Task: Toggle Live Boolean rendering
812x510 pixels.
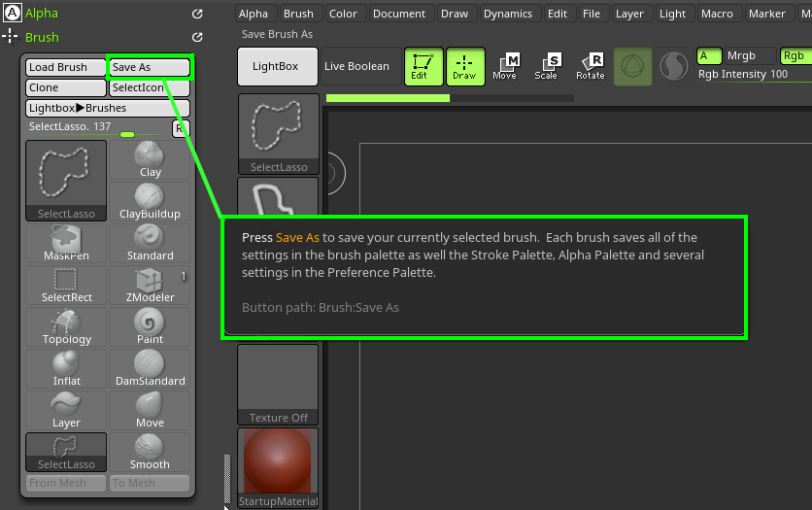Action: [x=361, y=67]
